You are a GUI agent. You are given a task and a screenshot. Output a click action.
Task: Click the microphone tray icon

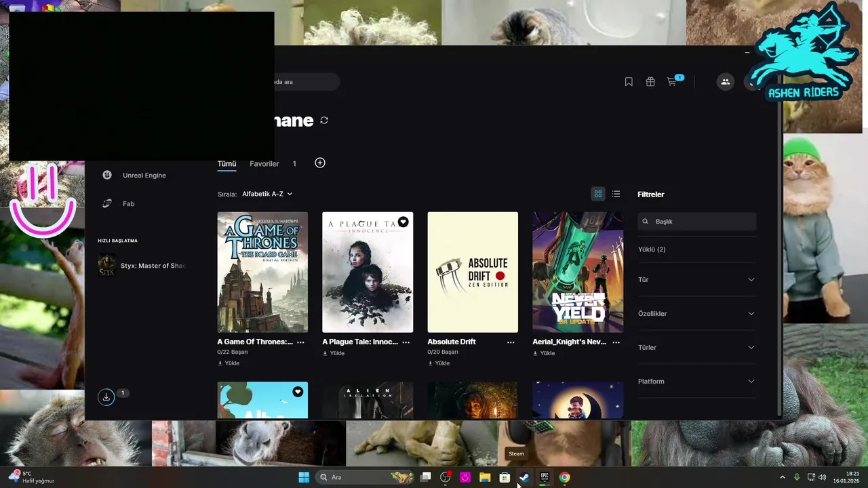click(797, 477)
